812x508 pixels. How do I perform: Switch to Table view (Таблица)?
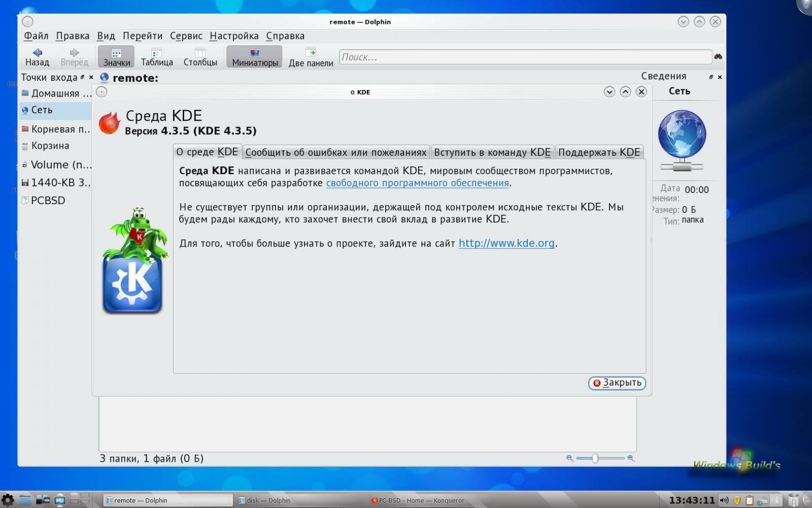coord(156,57)
